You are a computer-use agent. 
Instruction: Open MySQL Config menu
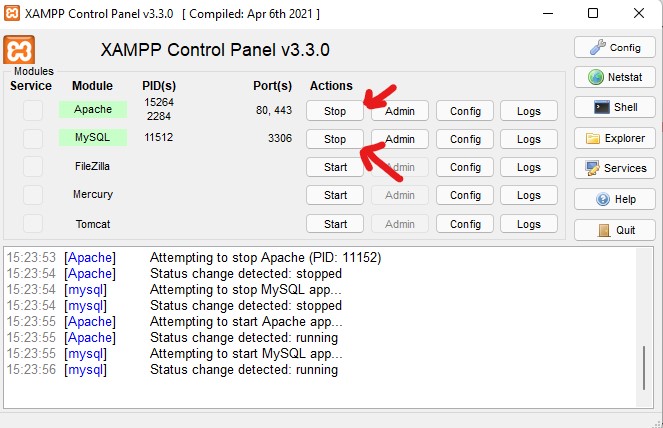click(465, 139)
